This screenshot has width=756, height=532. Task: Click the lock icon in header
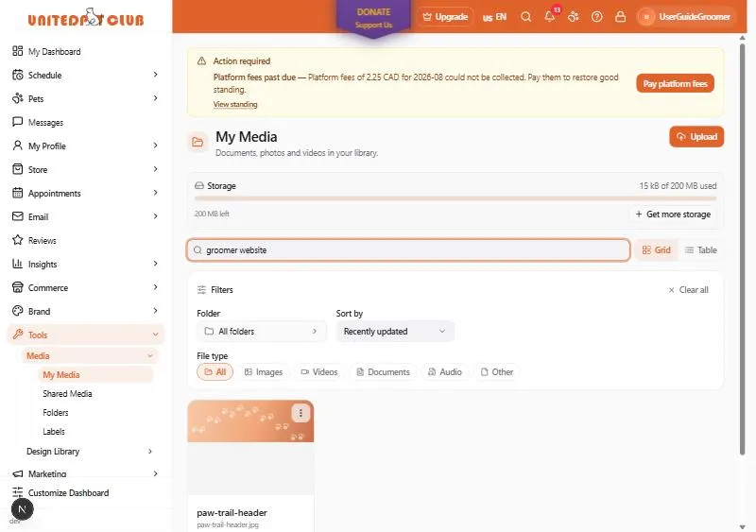point(620,17)
